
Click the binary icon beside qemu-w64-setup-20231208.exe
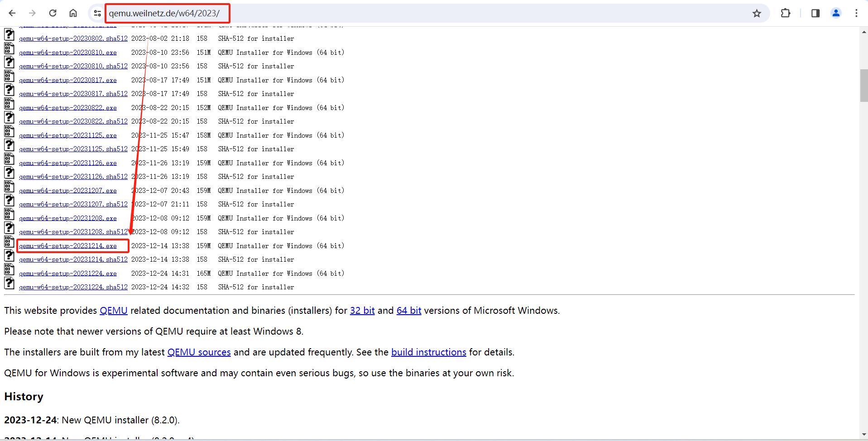[x=9, y=214]
